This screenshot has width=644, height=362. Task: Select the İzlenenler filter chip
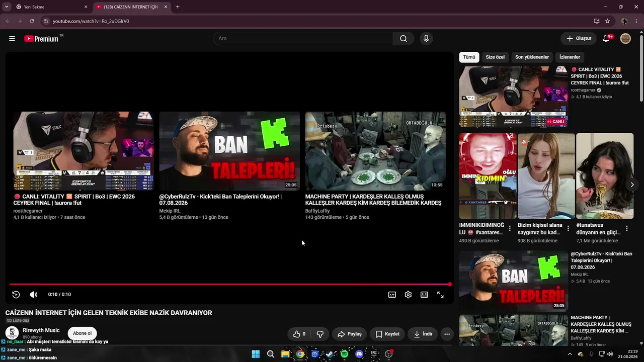click(570, 57)
